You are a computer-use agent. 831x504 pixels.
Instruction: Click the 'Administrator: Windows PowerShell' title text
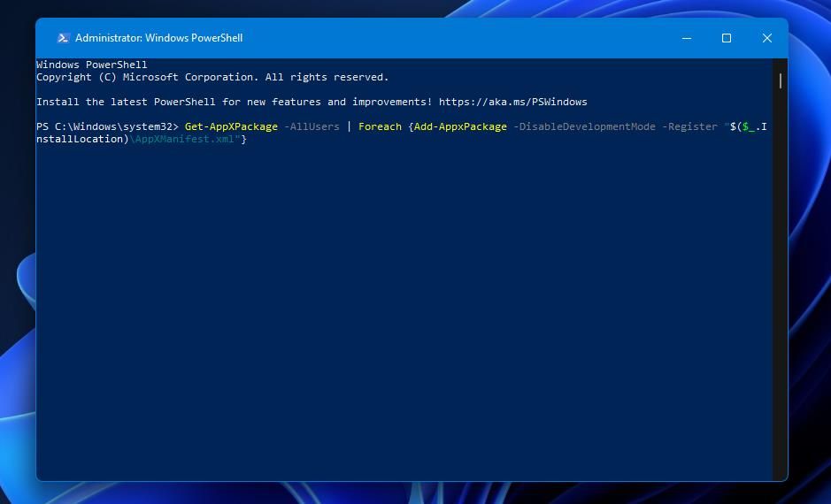pos(159,38)
